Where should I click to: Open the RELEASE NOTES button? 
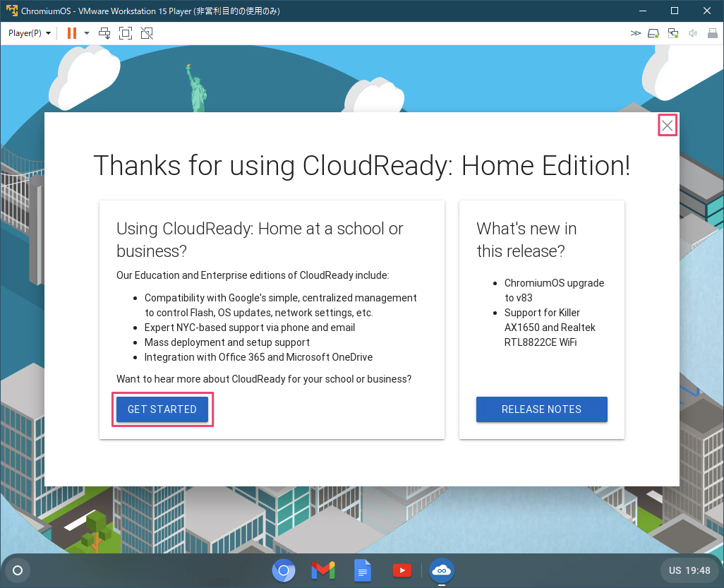pyautogui.click(x=542, y=409)
